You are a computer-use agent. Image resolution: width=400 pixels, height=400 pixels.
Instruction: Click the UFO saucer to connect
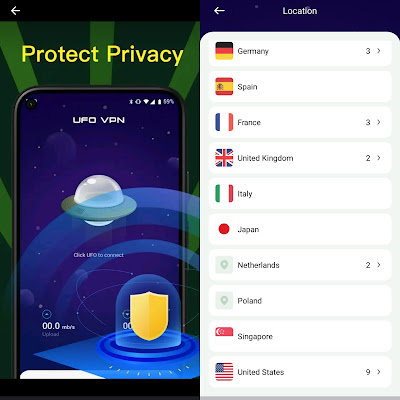99,200
